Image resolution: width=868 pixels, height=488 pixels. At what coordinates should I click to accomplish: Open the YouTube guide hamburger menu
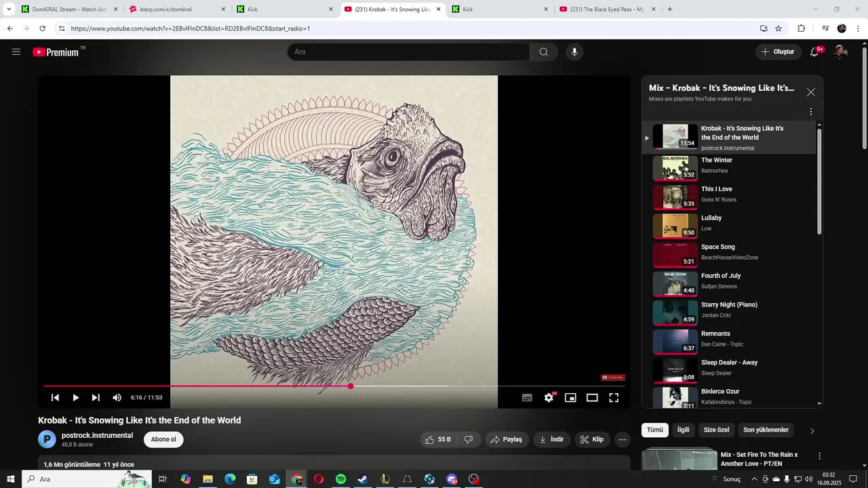16,52
